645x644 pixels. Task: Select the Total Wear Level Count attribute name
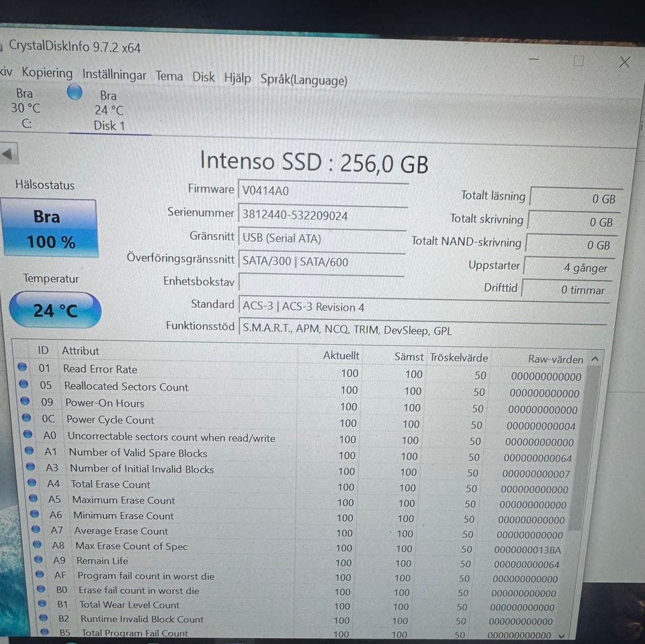130,604
